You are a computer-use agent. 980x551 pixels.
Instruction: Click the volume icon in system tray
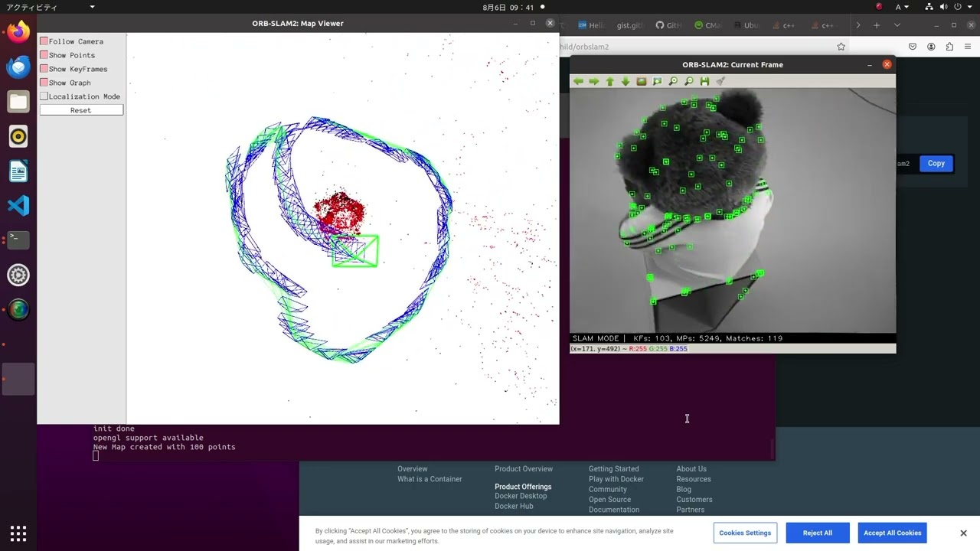click(942, 7)
